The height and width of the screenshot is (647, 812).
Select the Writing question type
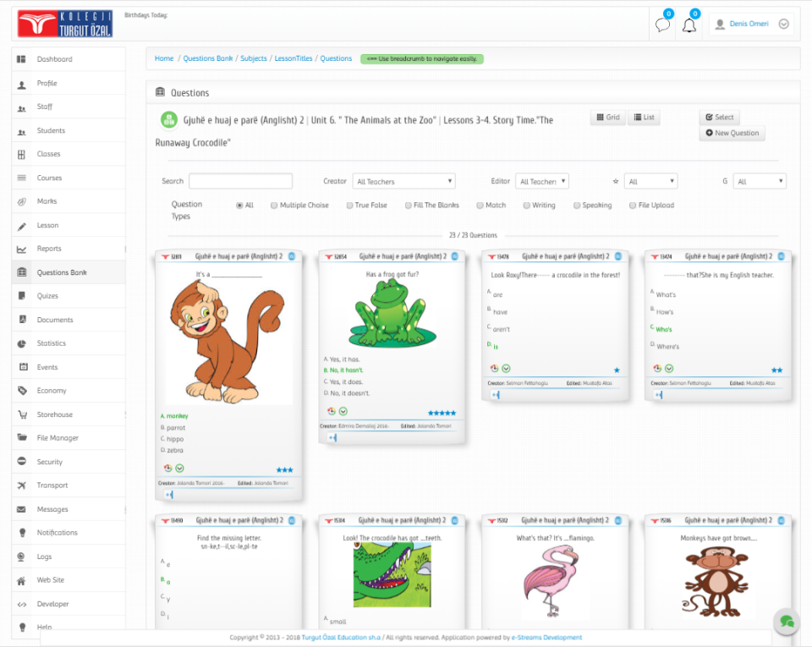526,206
